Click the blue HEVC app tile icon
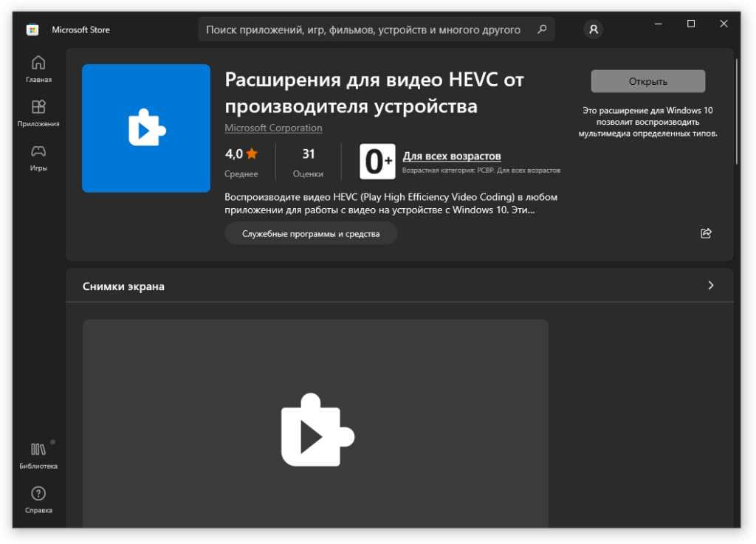The image size is (756, 544). click(x=146, y=128)
